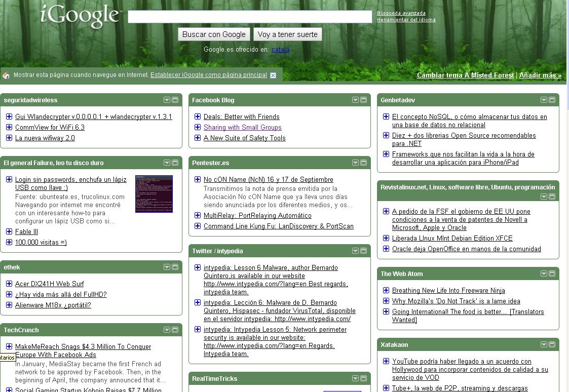Maximize the seguridadwireless gadget
This screenshot has width=569, height=392.
(175, 100)
